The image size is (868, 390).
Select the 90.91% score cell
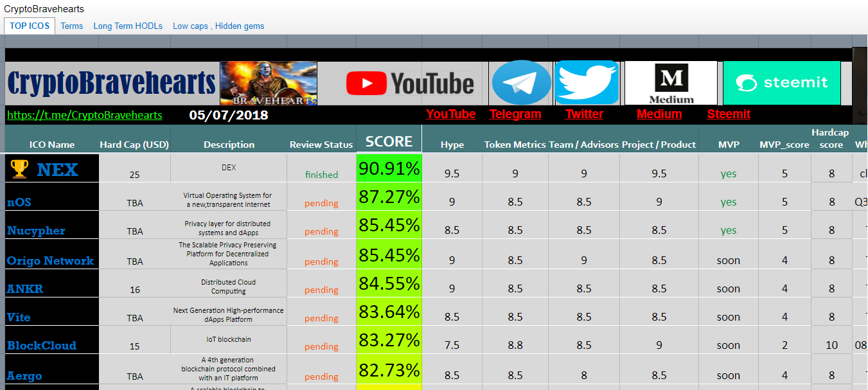389,169
